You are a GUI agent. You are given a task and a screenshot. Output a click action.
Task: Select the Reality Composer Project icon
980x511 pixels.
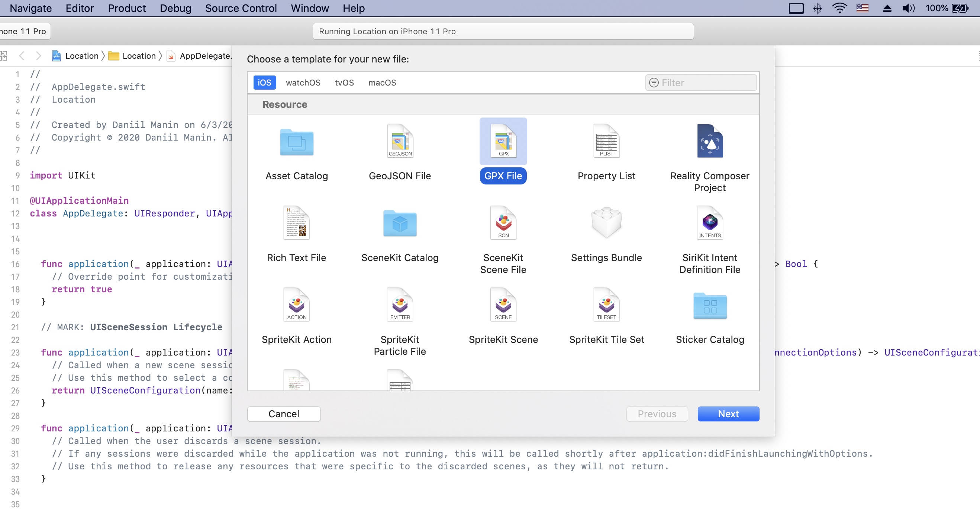710,142
